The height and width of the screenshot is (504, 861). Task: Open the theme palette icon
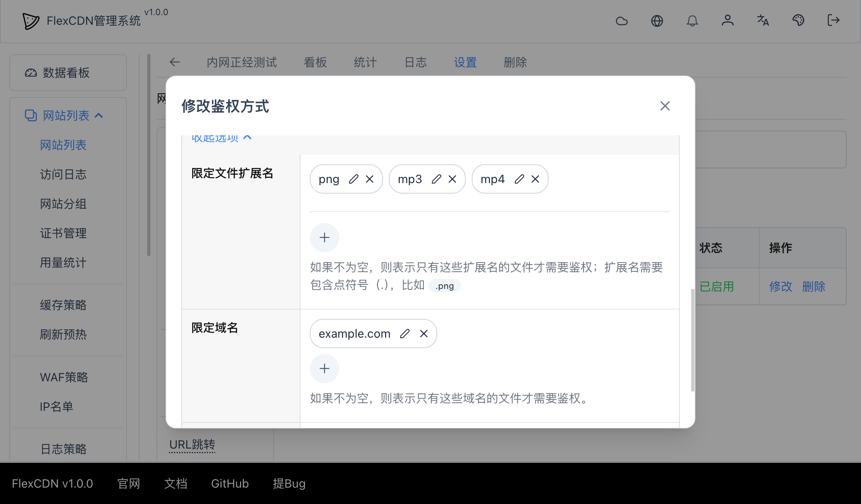pyautogui.click(x=798, y=21)
